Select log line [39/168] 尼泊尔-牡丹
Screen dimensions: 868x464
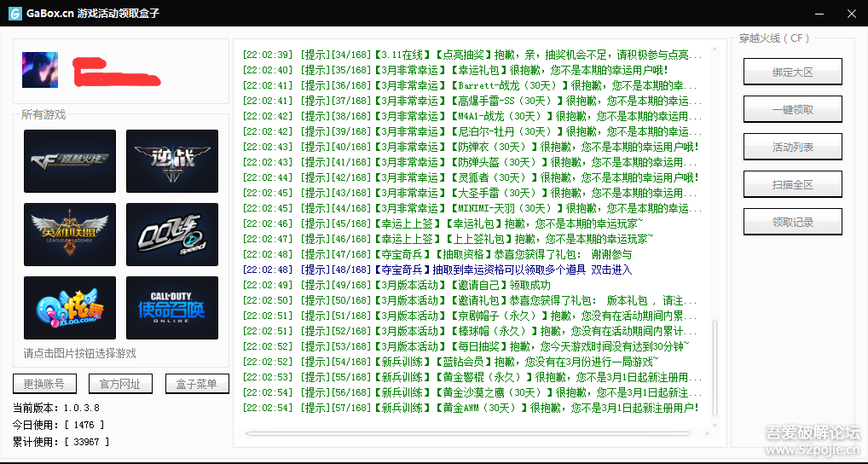[472, 132]
